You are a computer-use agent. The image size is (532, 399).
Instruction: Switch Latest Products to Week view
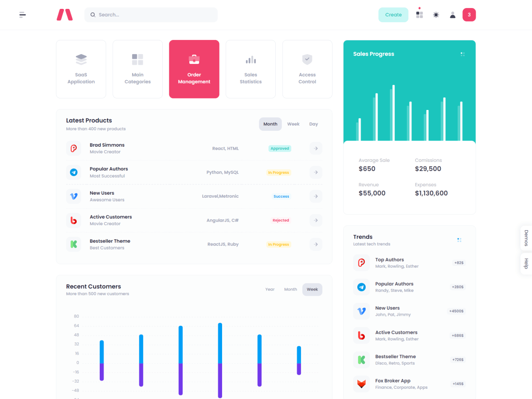coord(293,124)
